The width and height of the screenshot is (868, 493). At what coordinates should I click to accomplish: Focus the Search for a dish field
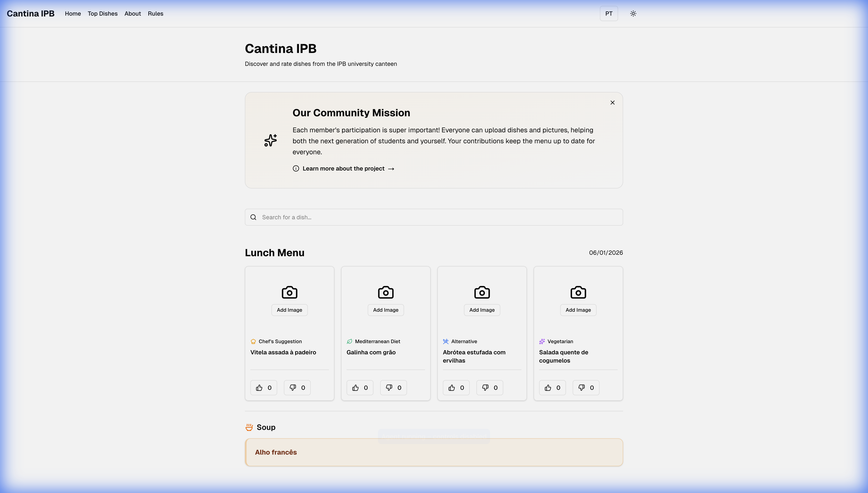click(x=434, y=217)
